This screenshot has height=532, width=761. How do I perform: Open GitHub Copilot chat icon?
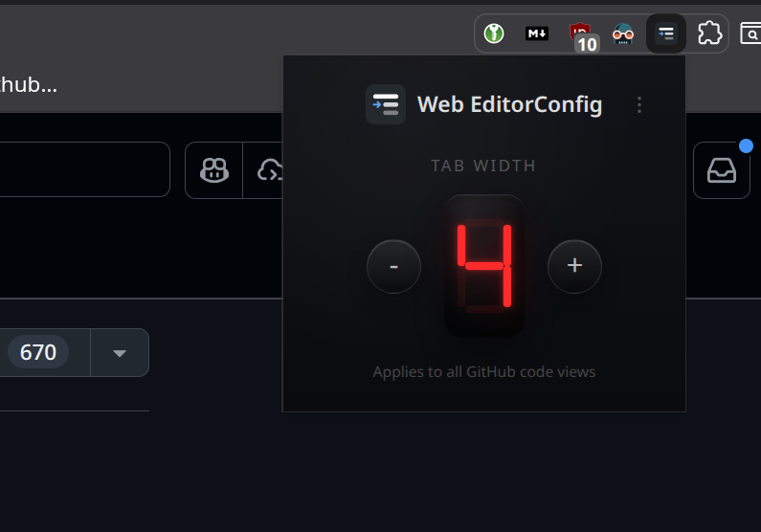click(x=214, y=170)
